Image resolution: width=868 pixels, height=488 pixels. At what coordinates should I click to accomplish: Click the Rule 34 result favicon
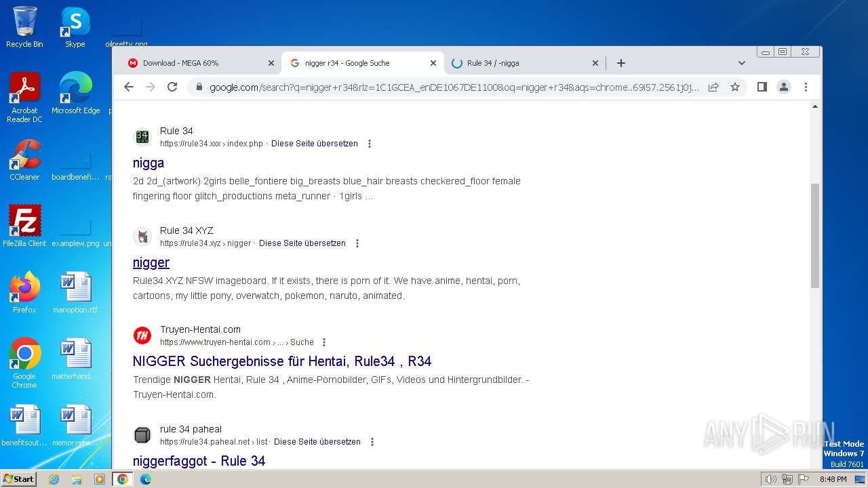[142, 137]
